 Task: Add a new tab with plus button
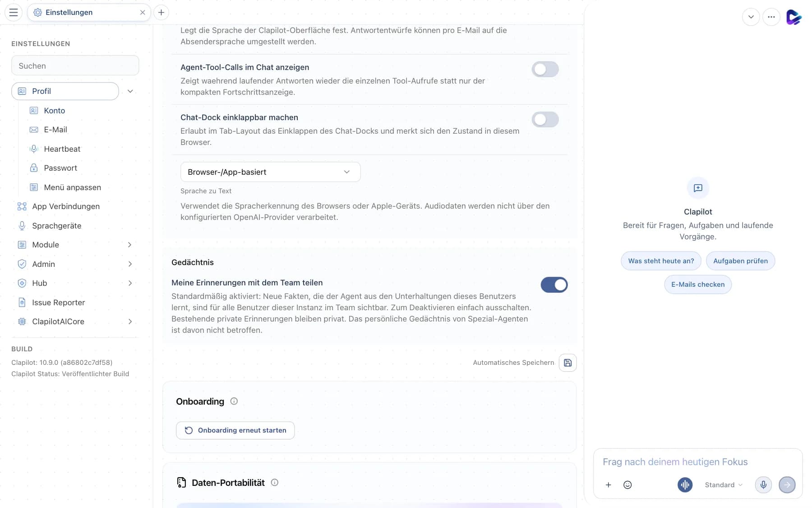[161, 12]
